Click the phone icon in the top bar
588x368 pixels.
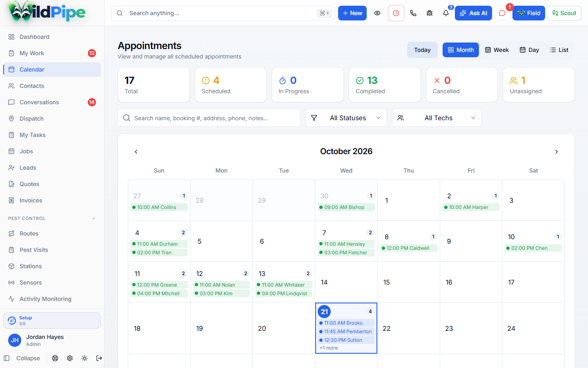pos(413,13)
